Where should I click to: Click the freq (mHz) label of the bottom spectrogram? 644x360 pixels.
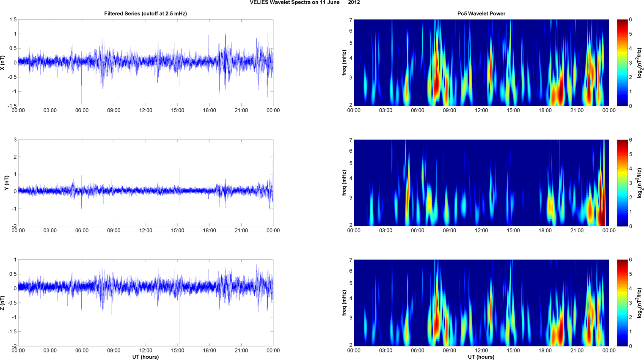point(344,303)
